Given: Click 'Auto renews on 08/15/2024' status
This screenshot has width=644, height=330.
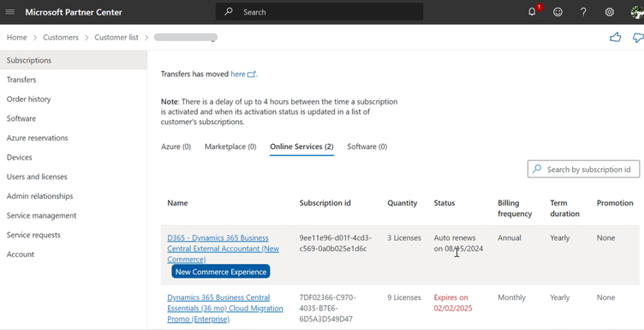Looking at the screenshot, I should click(458, 243).
